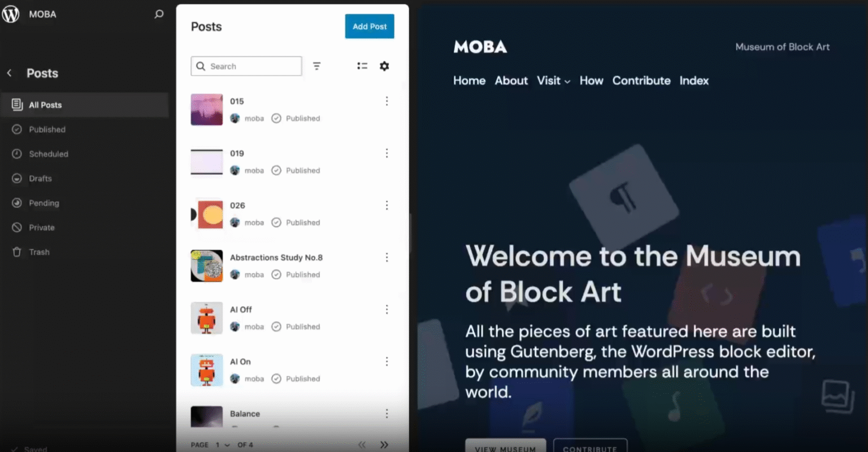Click the Balance post title

coord(245,414)
